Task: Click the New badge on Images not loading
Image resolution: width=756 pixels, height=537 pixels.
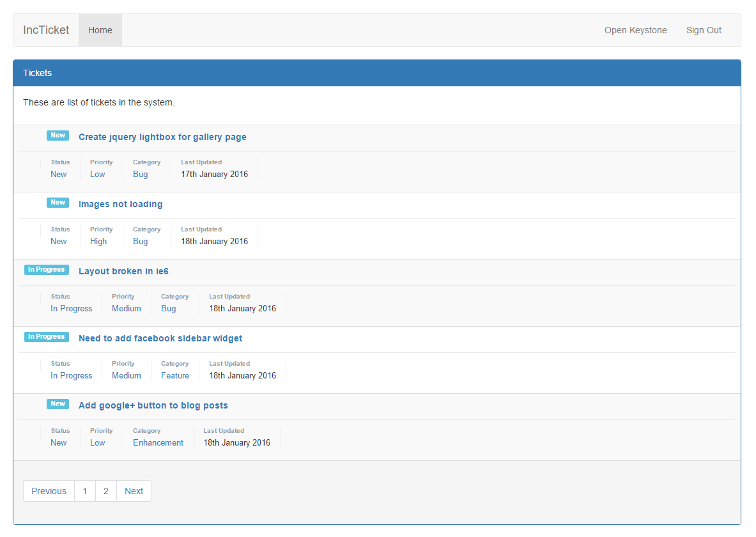Action: pos(58,202)
